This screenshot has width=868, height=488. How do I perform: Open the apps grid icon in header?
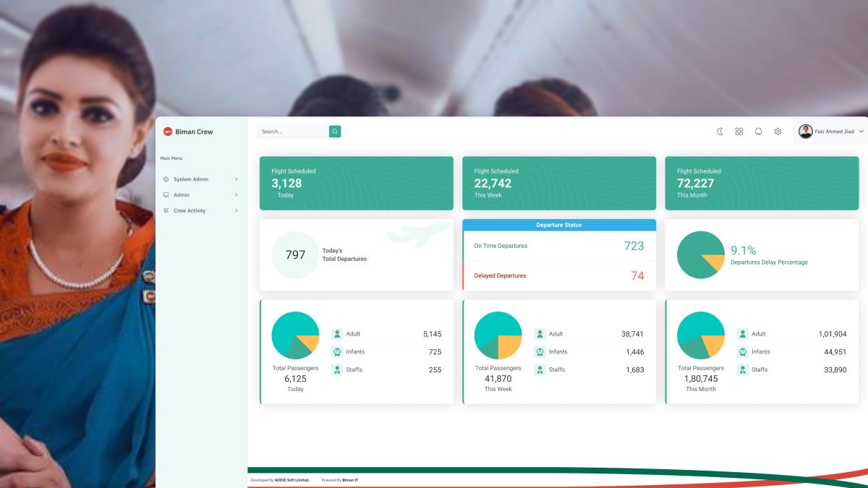(x=739, y=132)
